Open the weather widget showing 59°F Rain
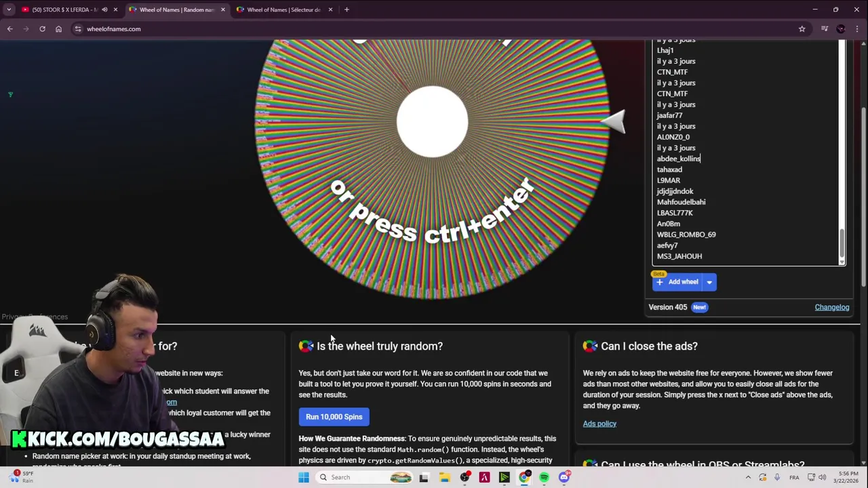 20,477
